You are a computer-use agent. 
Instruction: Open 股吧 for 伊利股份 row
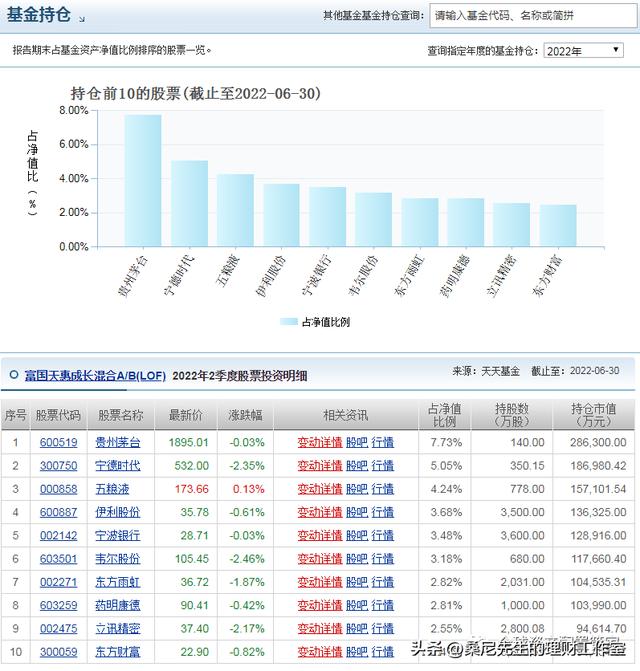[357, 512]
